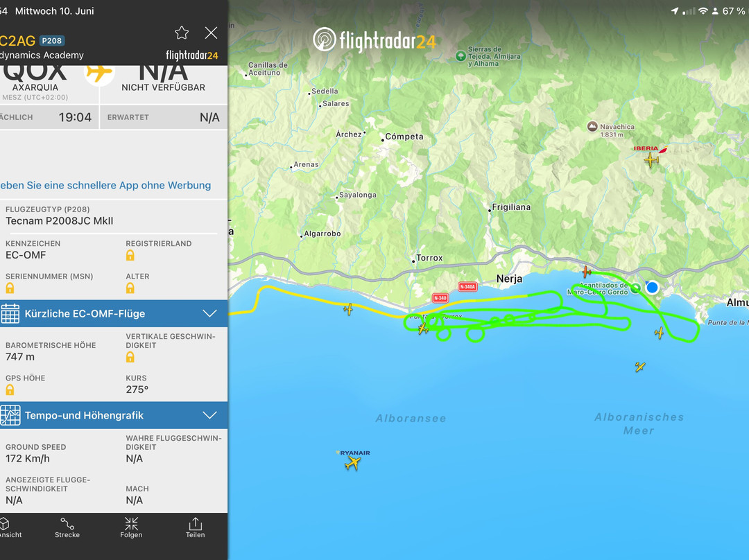Tap the Sayalonga town label
749x560 pixels.
tap(358, 195)
